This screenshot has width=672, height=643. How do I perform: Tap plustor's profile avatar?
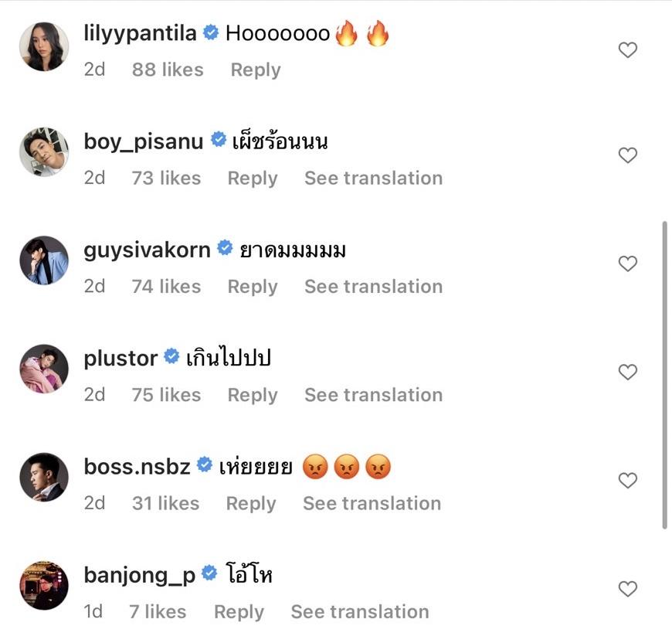click(x=44, y=369)
